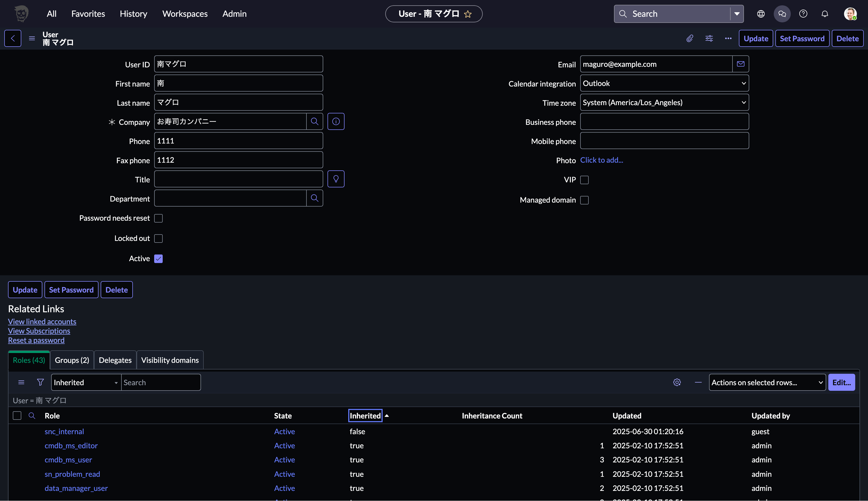The image size is (868, 501).
Task: Open the list personalize gear icon
Action: (x=677, y=382)
